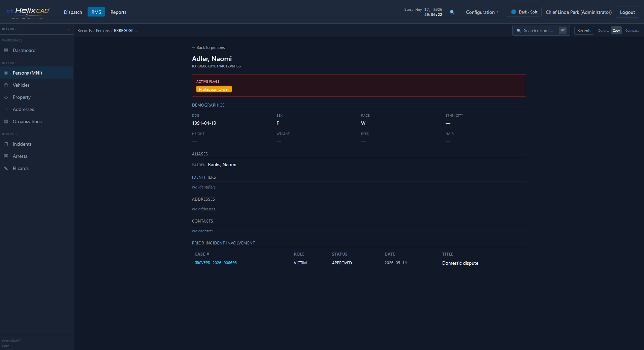Click the Protection Order flag badge
The height and width of the screenshot is (350, 644).
point(214,89)
